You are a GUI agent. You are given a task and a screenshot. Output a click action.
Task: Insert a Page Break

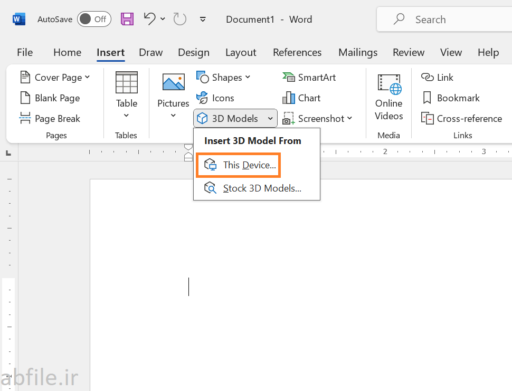coord(50,118)
